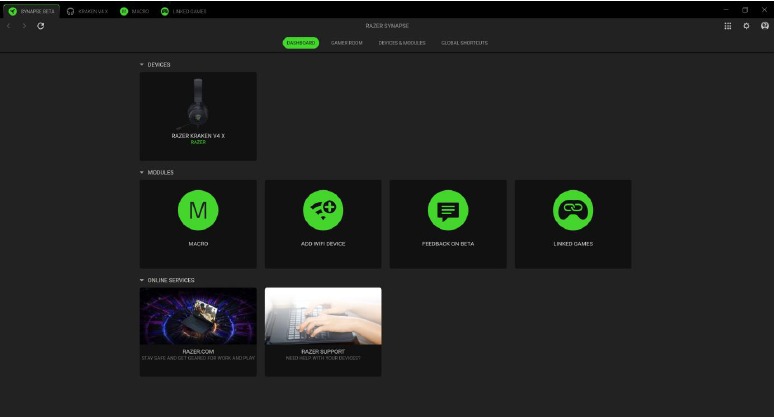
Task: Open the apps grid icon
Action: [x=728, y=26]
